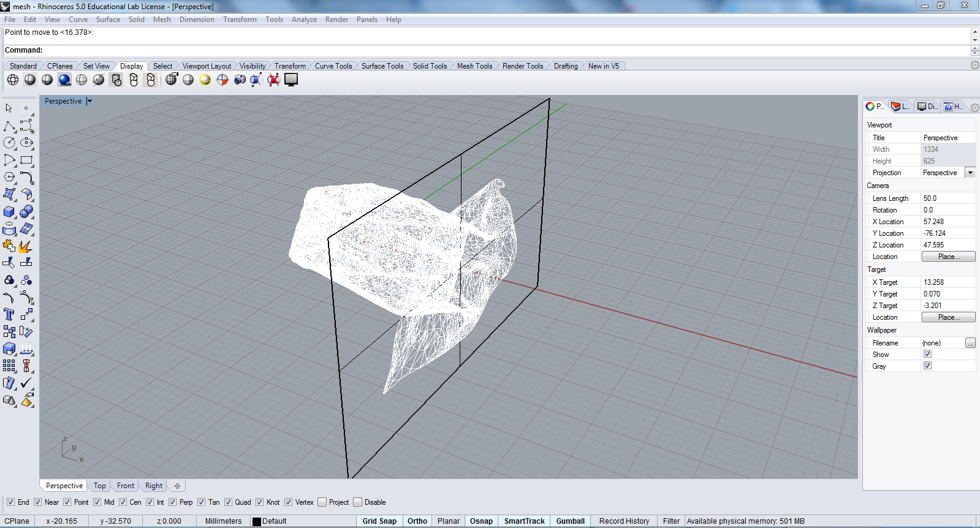980x528 pixels.
Task: Select the Box solid tool
Action: point(9,212)
